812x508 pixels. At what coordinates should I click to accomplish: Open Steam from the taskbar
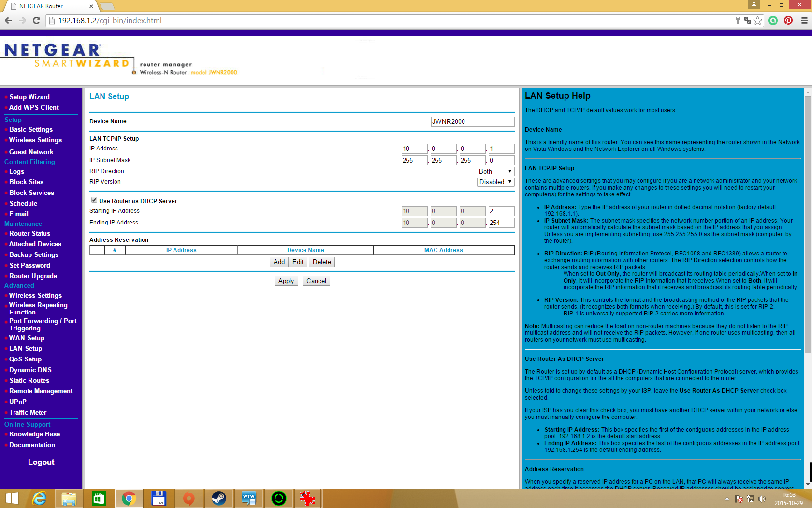[218, 498]
